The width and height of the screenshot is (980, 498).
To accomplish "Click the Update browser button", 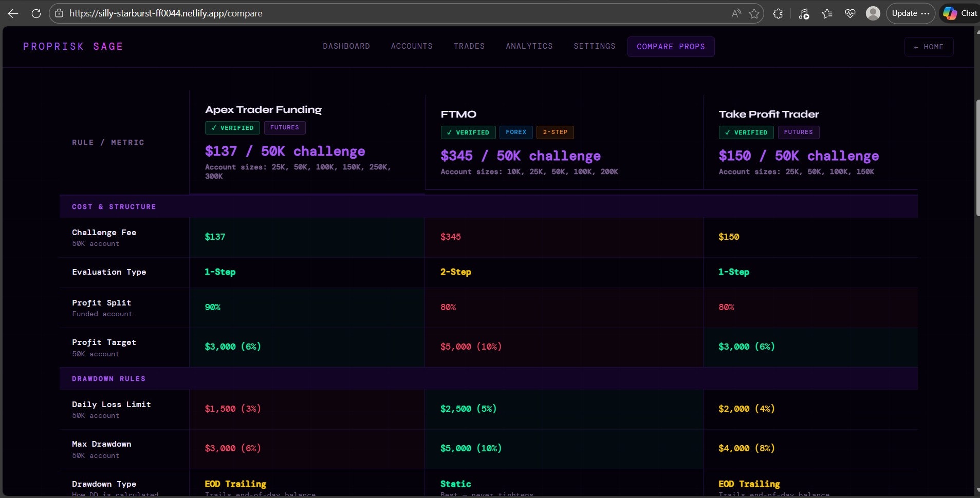I will [x=905, y=13].
